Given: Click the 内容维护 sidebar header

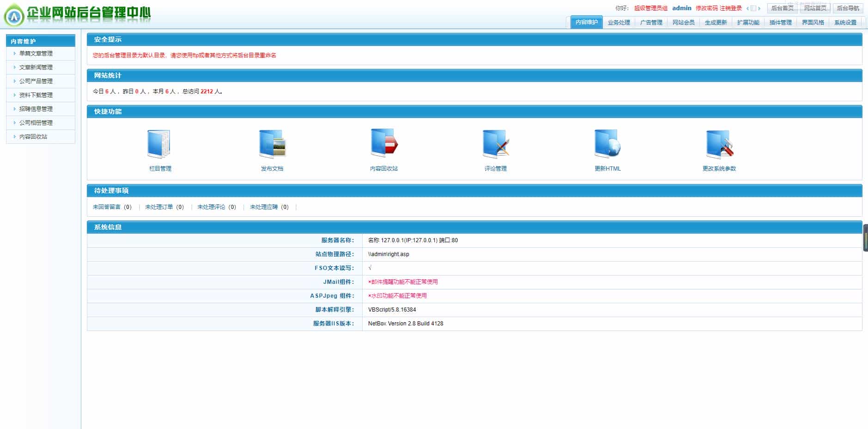Looking at the screenshot, I should tap(41, 41).
